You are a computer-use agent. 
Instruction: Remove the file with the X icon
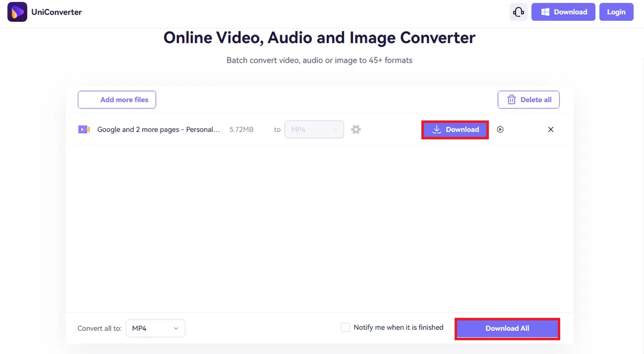551,129
